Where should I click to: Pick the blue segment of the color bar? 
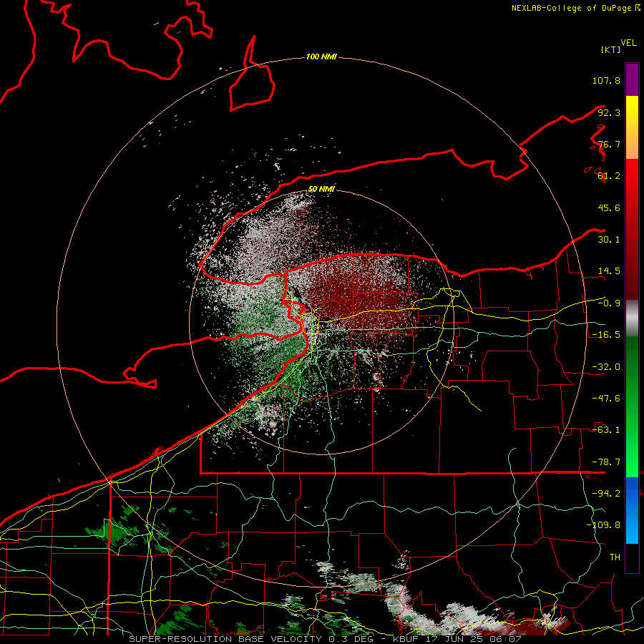tap(632, 510)
